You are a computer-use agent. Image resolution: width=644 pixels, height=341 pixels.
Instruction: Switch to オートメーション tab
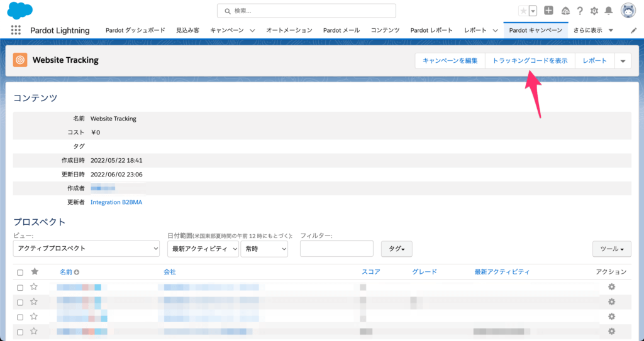click(289, 30)
